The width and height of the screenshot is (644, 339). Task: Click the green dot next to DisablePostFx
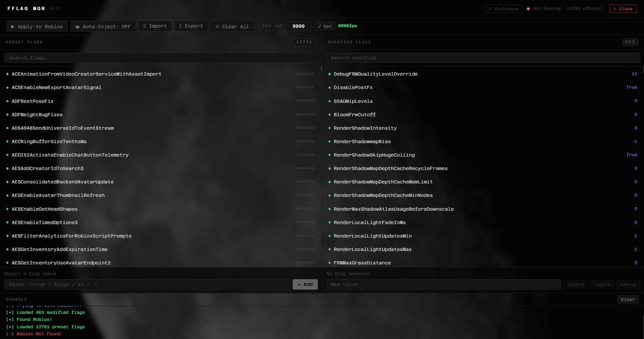329,88
